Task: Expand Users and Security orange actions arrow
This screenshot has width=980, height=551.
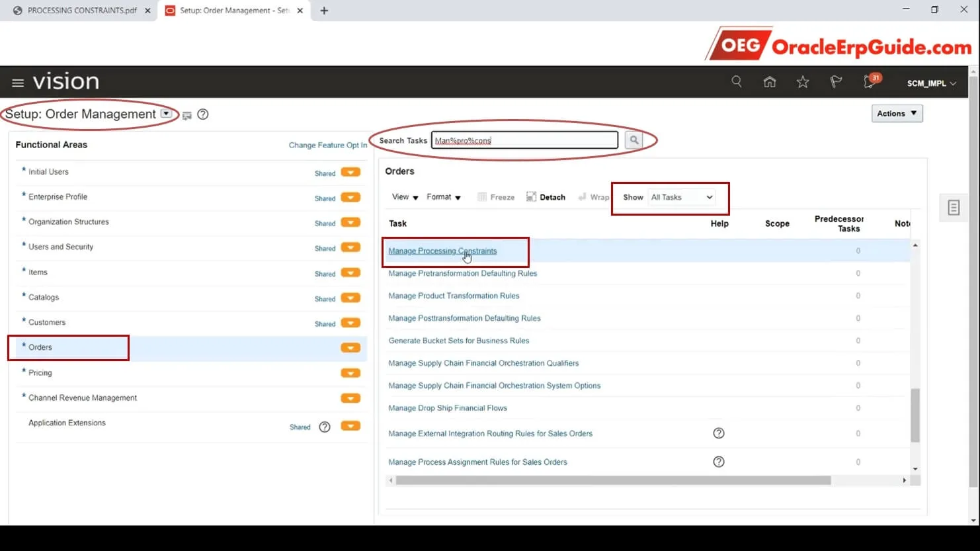Action: 350,247
